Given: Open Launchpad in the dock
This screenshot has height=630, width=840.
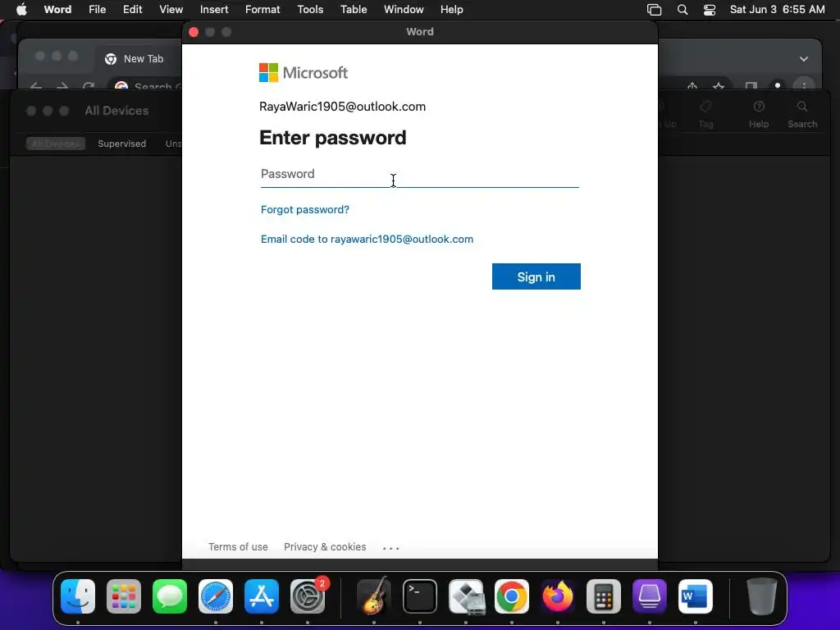Looking at the screenshot, I should [124, 596].
